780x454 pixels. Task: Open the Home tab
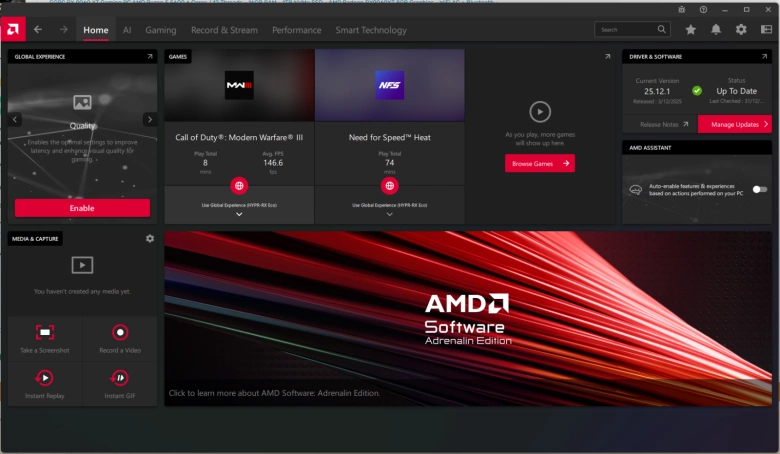(x=96, y=30)
